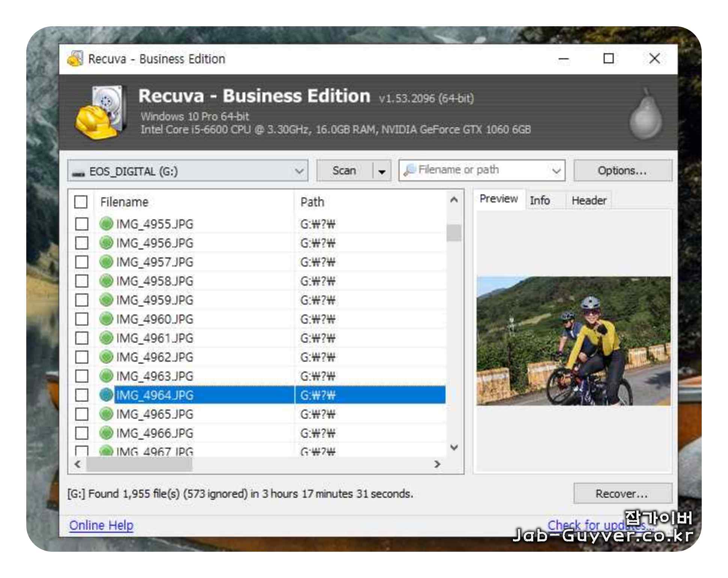Click the Recuva title bar app icon
Screen dimensions: 728x578
[75, 59]
